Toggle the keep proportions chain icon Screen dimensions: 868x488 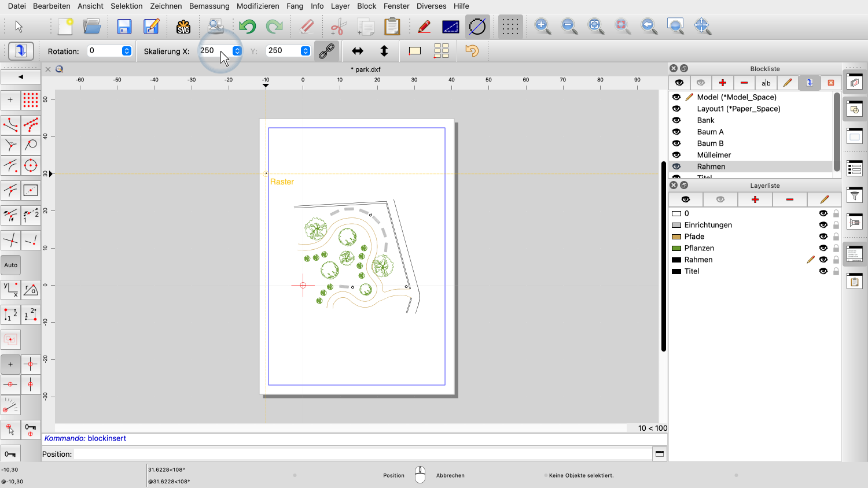tap(326, 51)
